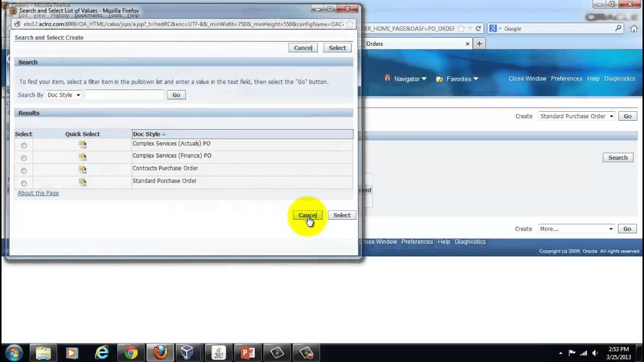Quick select Complex Services (Actuals) PO icon
The image size is (644, 362).
coord(83,145)
